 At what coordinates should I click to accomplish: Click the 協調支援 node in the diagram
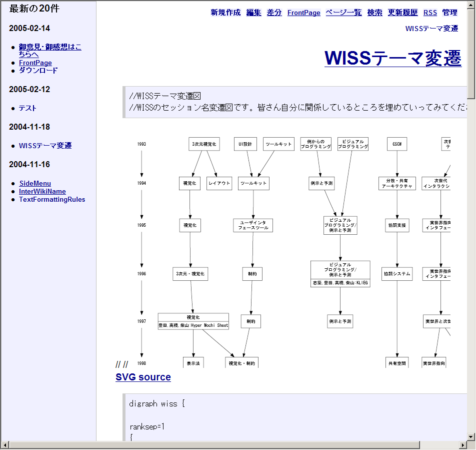coord(397,225)
